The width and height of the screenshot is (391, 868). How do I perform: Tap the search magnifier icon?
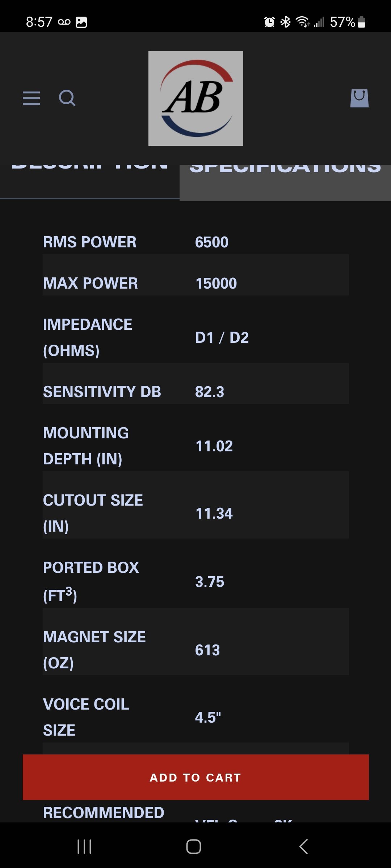[67, 98]
